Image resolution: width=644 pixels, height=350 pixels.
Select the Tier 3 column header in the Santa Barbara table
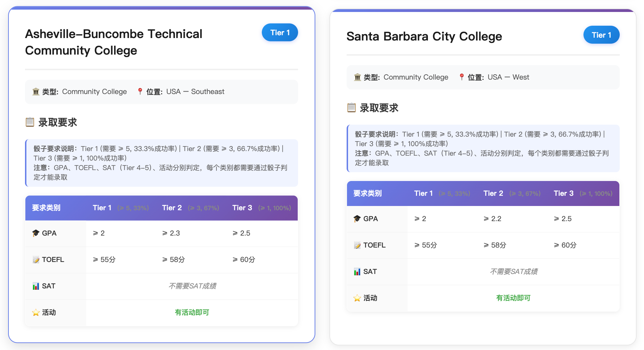tap(563, 193)
